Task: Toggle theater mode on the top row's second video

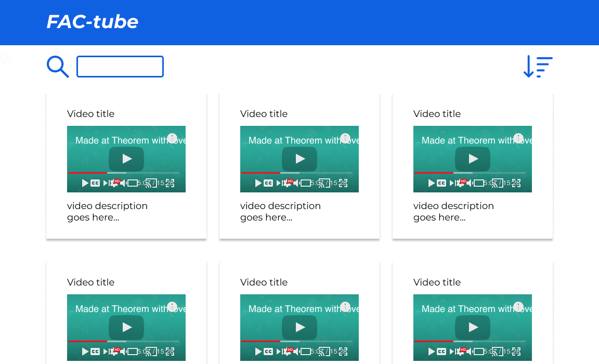Action: point(306,183)
